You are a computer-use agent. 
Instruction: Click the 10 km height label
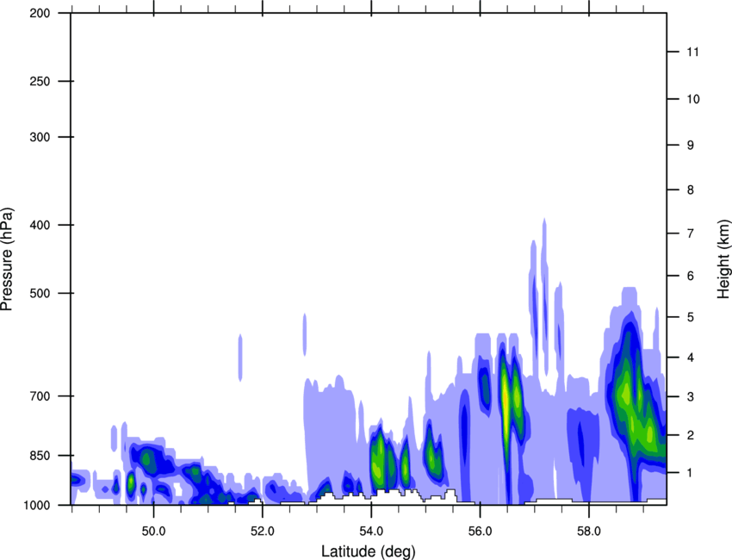692,99
